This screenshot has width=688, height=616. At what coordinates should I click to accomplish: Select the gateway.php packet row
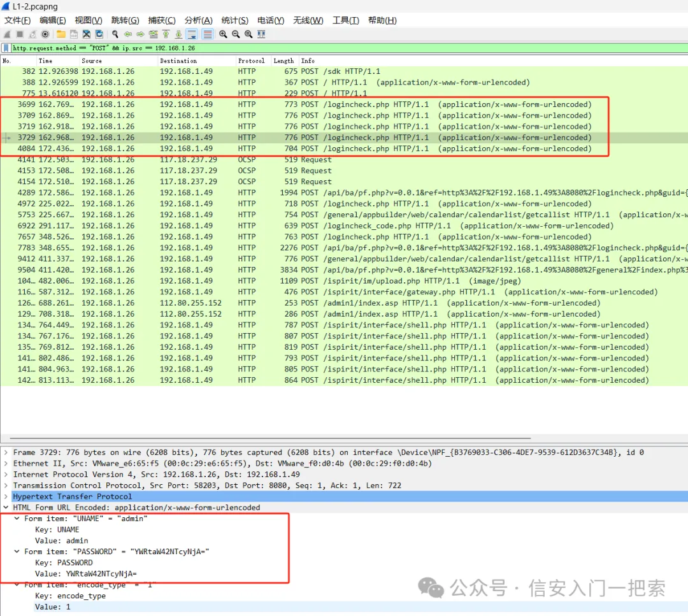(344, 292)
